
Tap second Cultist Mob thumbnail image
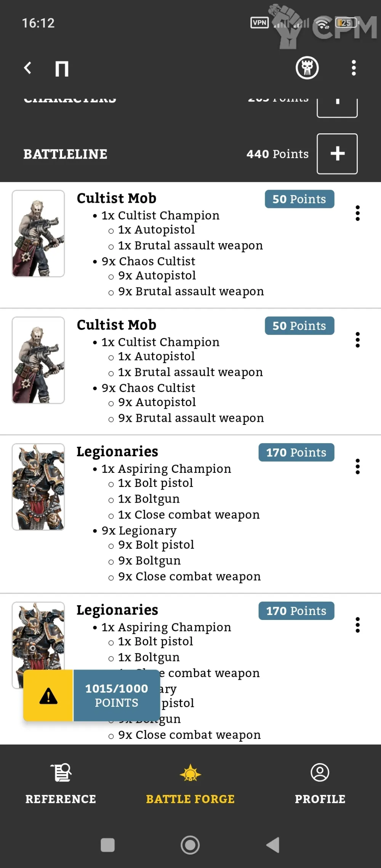pos(38,360)
